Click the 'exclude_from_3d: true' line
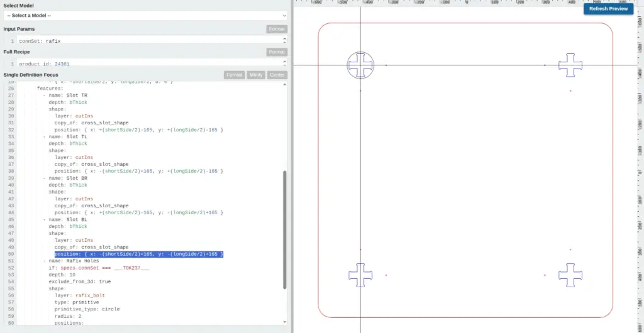 (80, 281)
